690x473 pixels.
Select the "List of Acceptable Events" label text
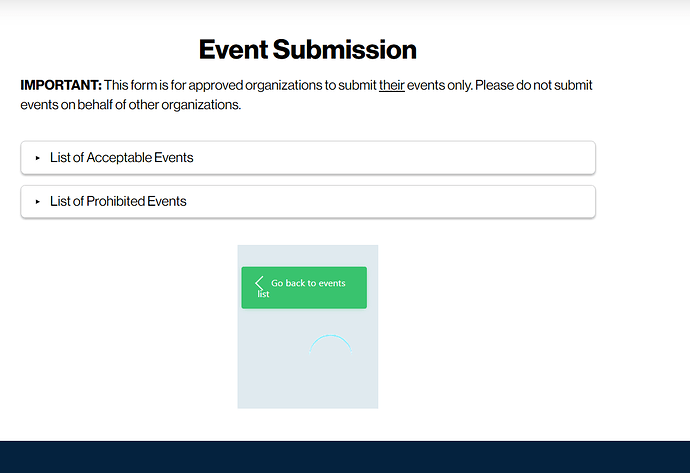121,158
